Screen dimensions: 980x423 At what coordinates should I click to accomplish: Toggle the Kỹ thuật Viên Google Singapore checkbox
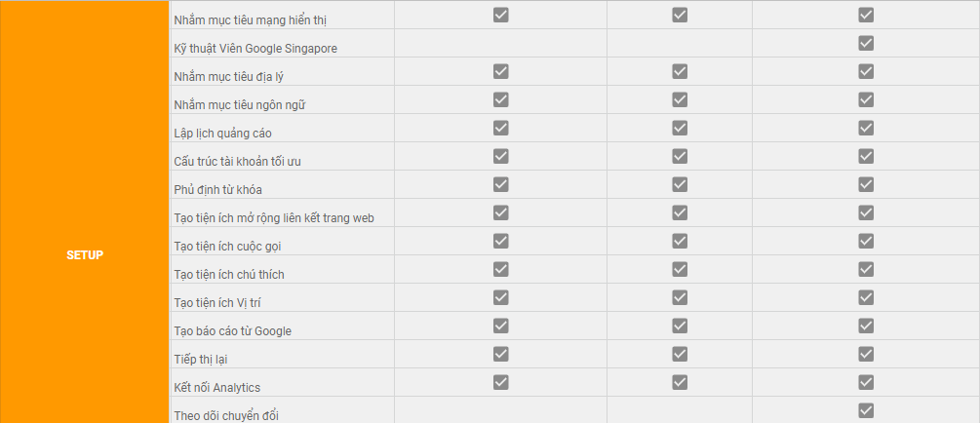click(866, 43)
